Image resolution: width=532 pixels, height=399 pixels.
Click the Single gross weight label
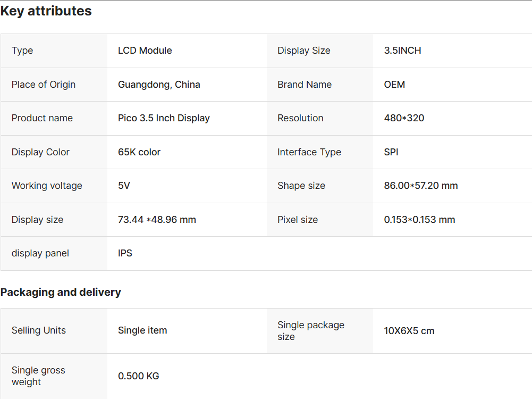38,376
